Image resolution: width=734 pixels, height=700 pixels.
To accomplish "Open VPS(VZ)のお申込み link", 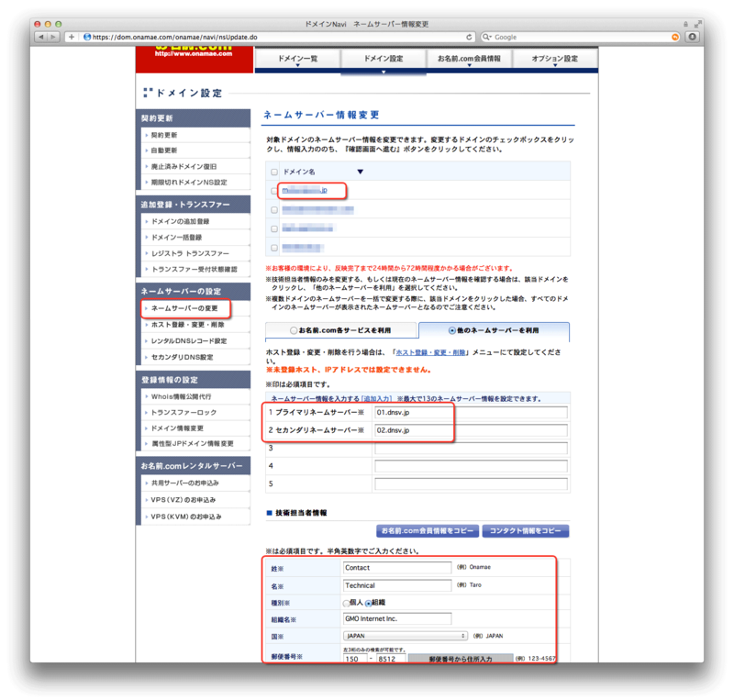I will pyautogui.click(x=183, y=500).
